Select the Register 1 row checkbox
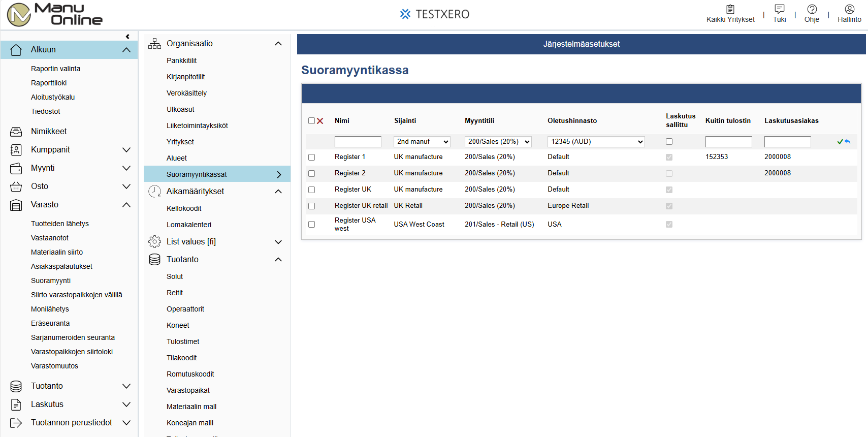This screenshot has width=868, height=437. point(312,158)
